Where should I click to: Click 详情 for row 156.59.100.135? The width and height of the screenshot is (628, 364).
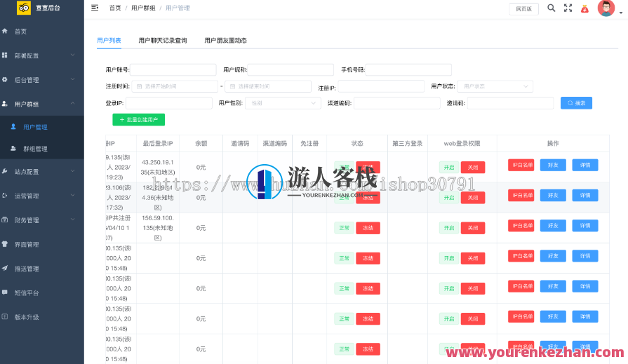[x=585, y=225]
